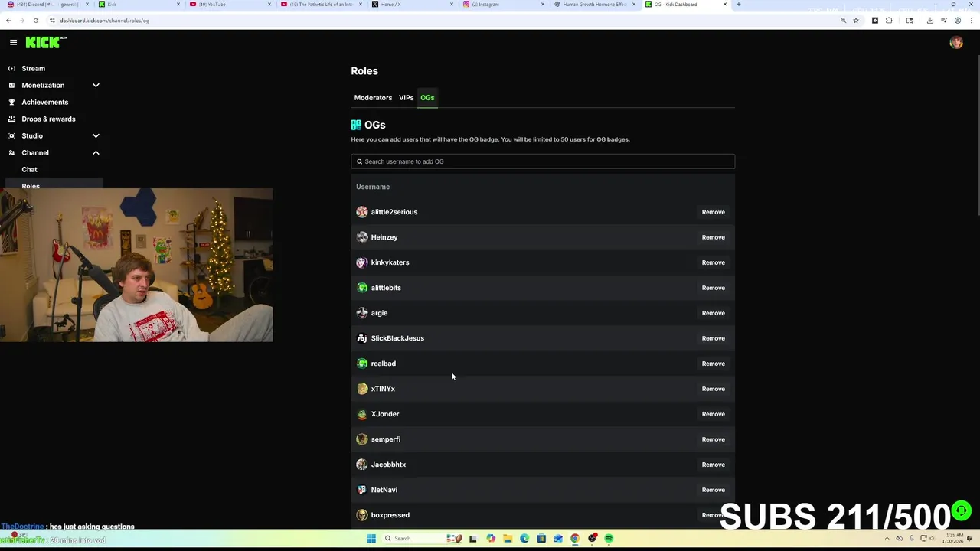Click alittlebits avatar icon
The width and height of the screenshot is (980, 551).
(362, 288)
